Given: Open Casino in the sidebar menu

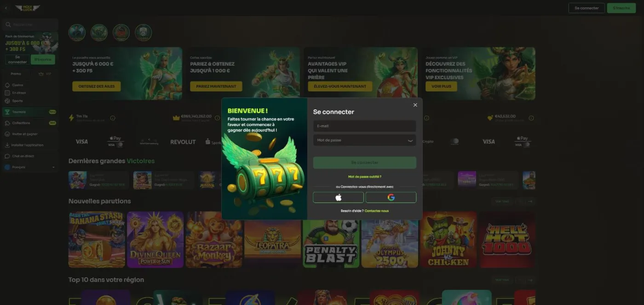Looking at the screenshot, I should pos(30,85).
